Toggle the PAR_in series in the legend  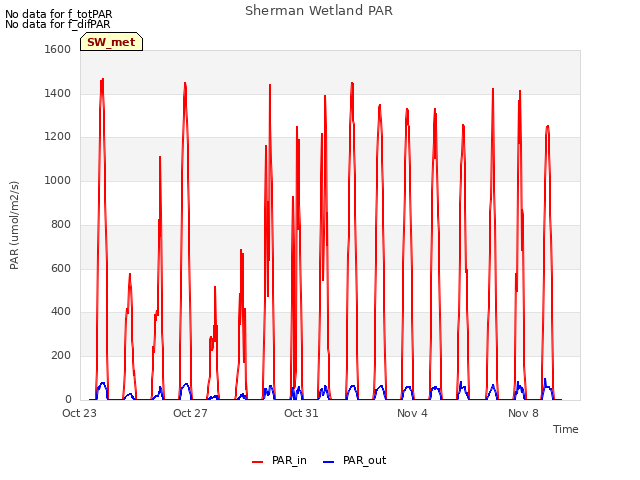(x=279, y=461)
